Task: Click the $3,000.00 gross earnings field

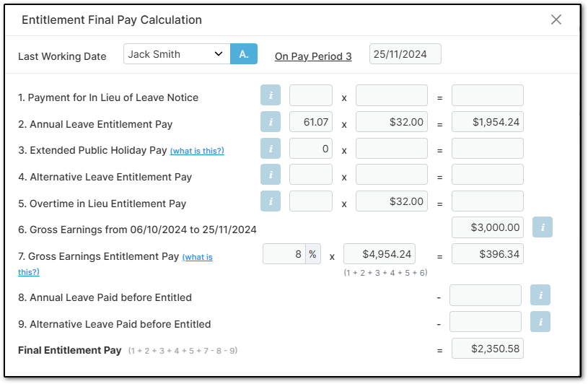Action: [488, 227]
